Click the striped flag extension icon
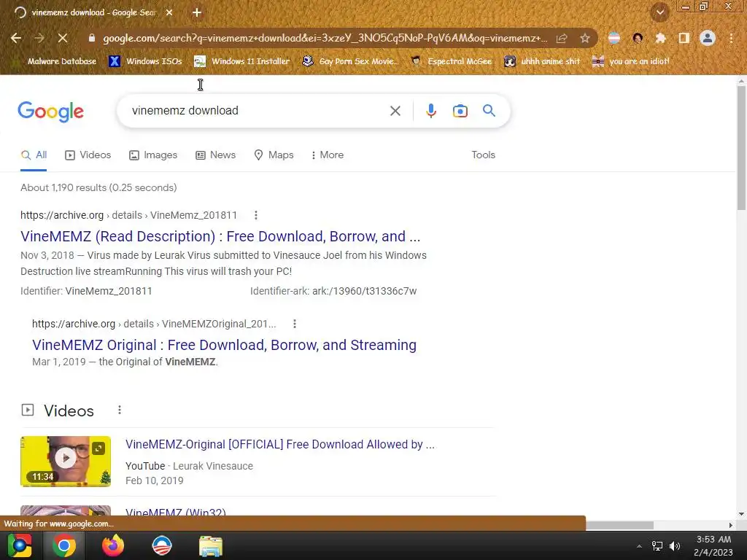The width and height of the screenshot is (747, 560). pyautogui.click(x=614, y=38)
